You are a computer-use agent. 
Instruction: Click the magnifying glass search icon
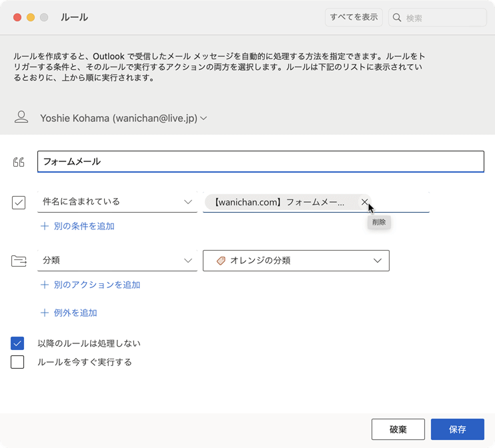[x=397, y=18]
